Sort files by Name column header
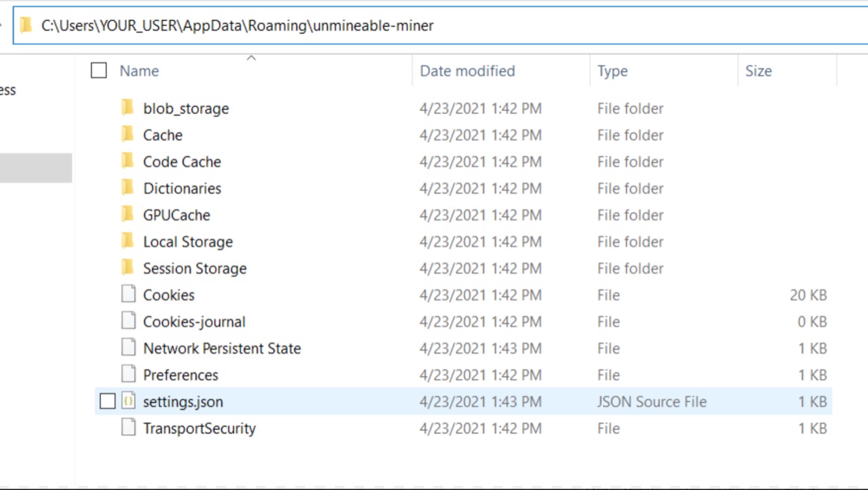Viewport: 868px width, 490px height. 139,71
